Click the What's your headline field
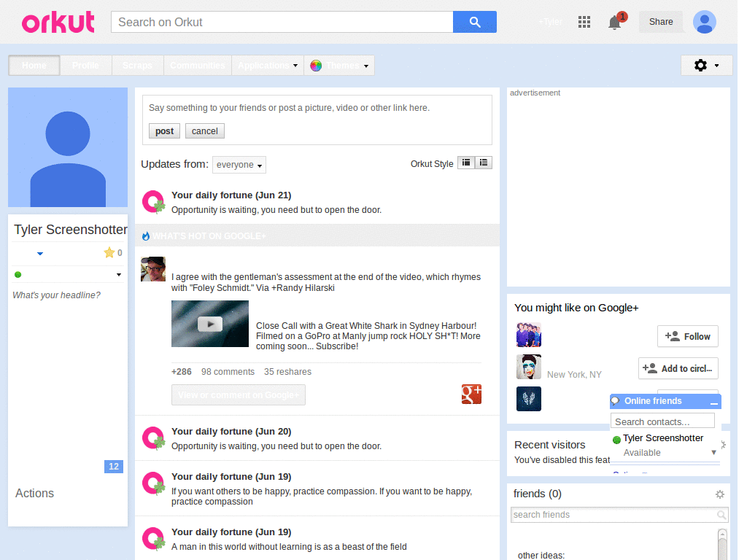Viewport: 747px width, 560px height. 57,295
